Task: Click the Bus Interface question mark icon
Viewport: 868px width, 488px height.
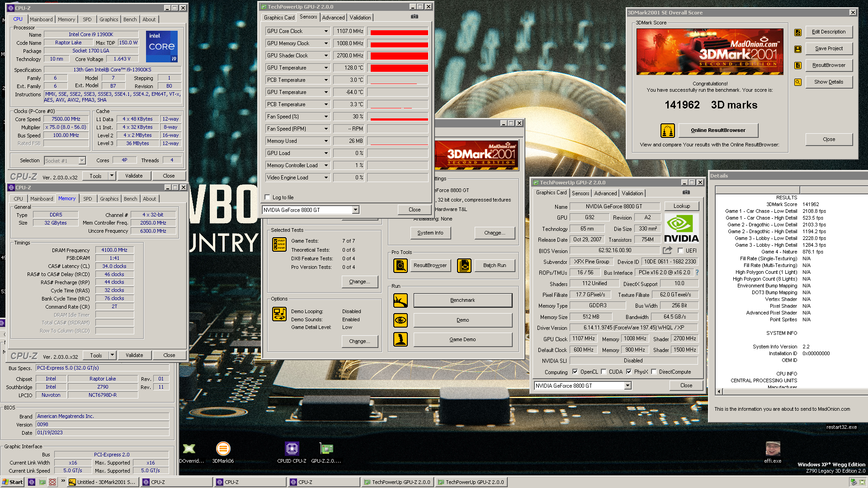Action: point(697,272)
